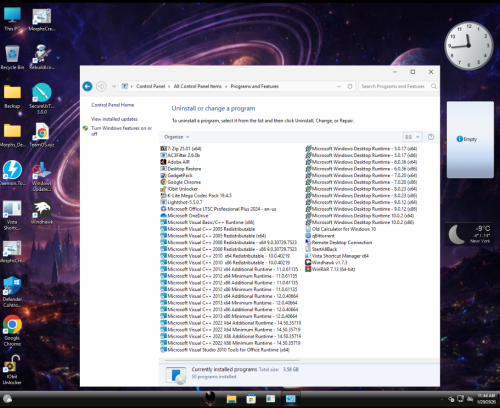The width and height of the screenshot is (500, 408).
Task: Select the Google Chrome desktop shortcut
Action: coord(12,331)
